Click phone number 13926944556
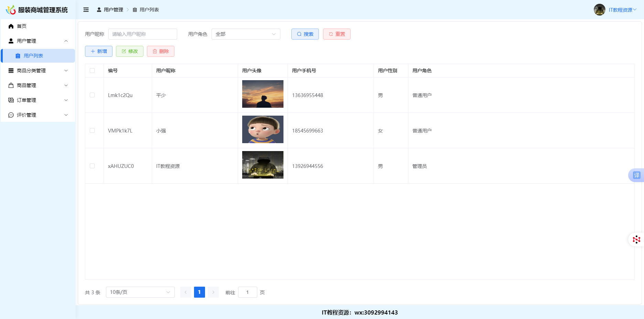644x319 pixels. 308,166
